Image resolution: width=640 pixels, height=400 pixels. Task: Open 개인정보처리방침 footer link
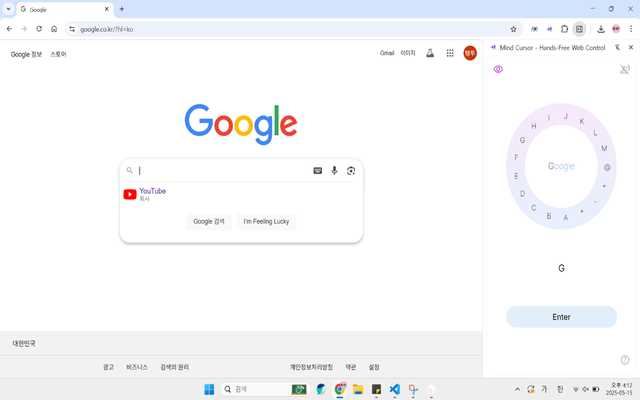pos(311,367)
